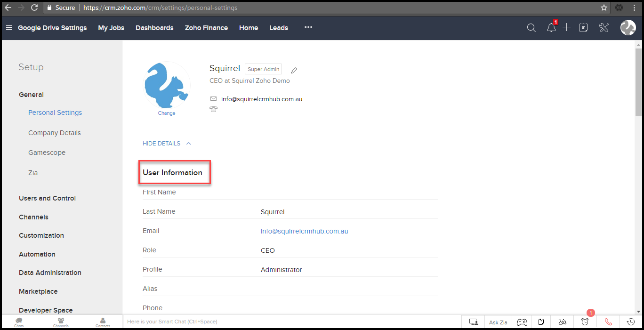The image size is (644, 330).
Task: Click Change under the profile picture
Action: click(167, 113)
